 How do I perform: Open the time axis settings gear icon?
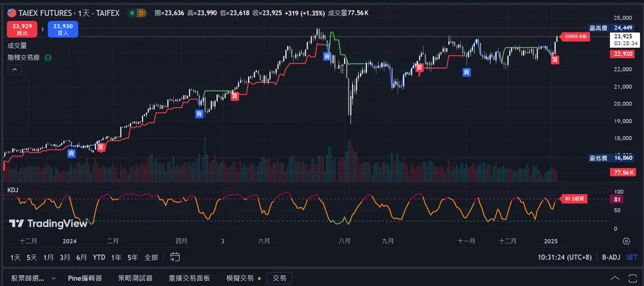(627, 241)
